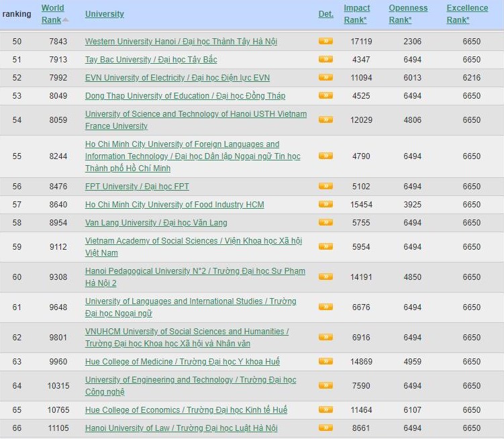Open details icon for Vietnam Academy of Social Sciences
504x439 pixels.
point(325,246)
